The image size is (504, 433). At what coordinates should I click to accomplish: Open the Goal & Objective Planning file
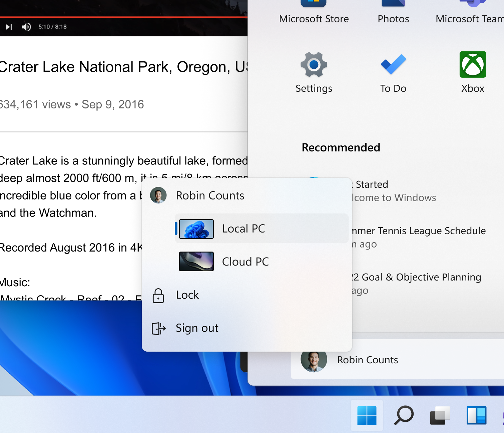(x=416, y=284)
